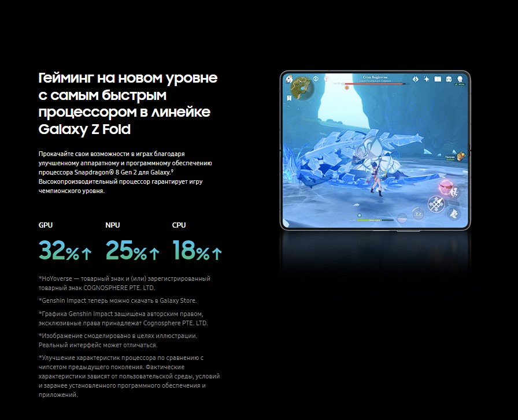The width and height of the screenshot is (518, 420).
Task: Activate the elemental sight eye icon
Action: (316, 79)
